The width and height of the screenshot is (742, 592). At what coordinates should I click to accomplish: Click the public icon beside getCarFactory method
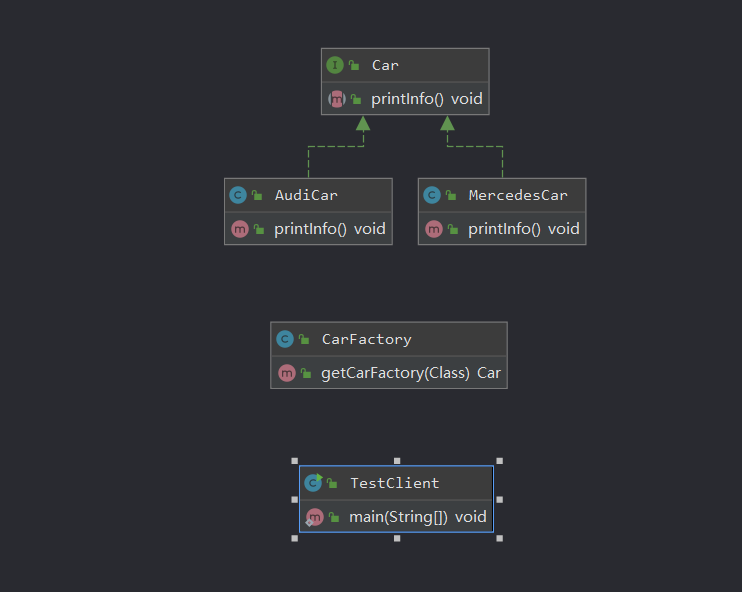pos(306,373)
